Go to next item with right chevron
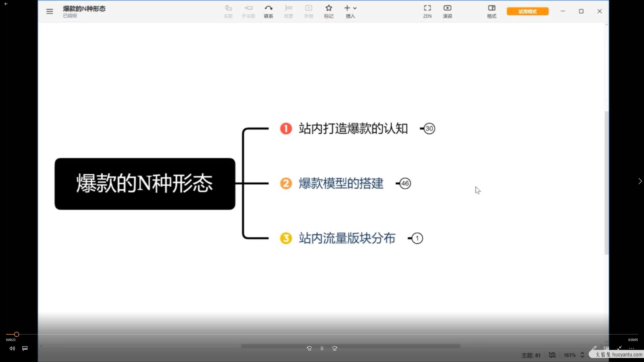Screen dimensions: 644x362 [640, 181]
